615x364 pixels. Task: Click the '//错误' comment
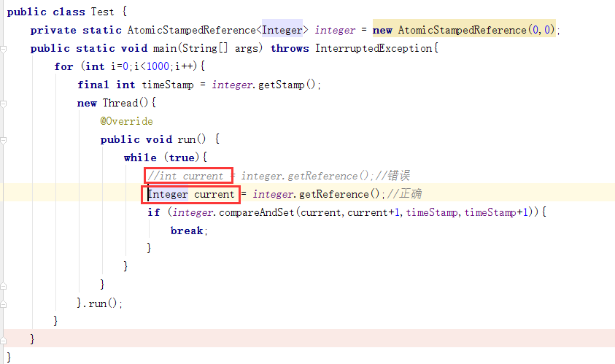click(x=392, y=175)
